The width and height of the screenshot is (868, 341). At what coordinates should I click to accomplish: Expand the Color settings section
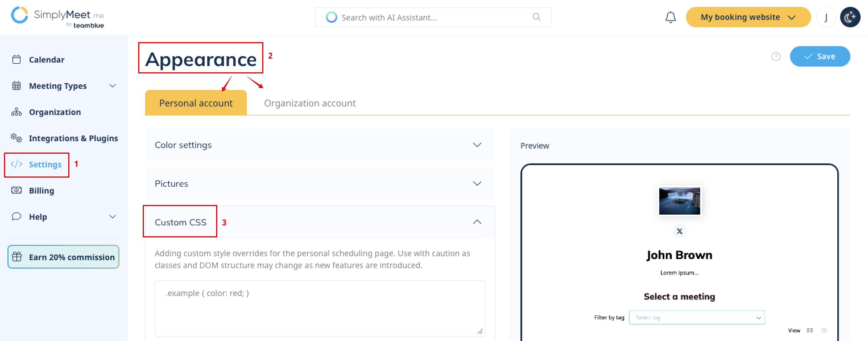coord(320,145)
